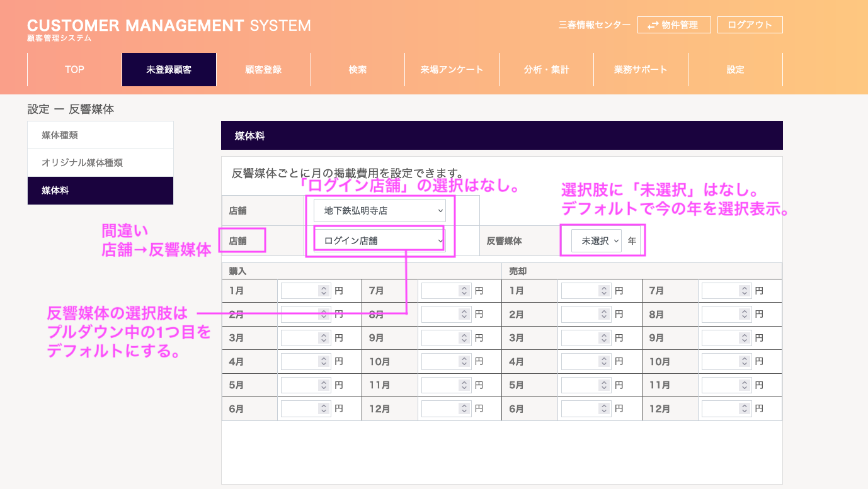868x489 pixels.
Task: Click the ログアウト button
Action: [750, 25]
